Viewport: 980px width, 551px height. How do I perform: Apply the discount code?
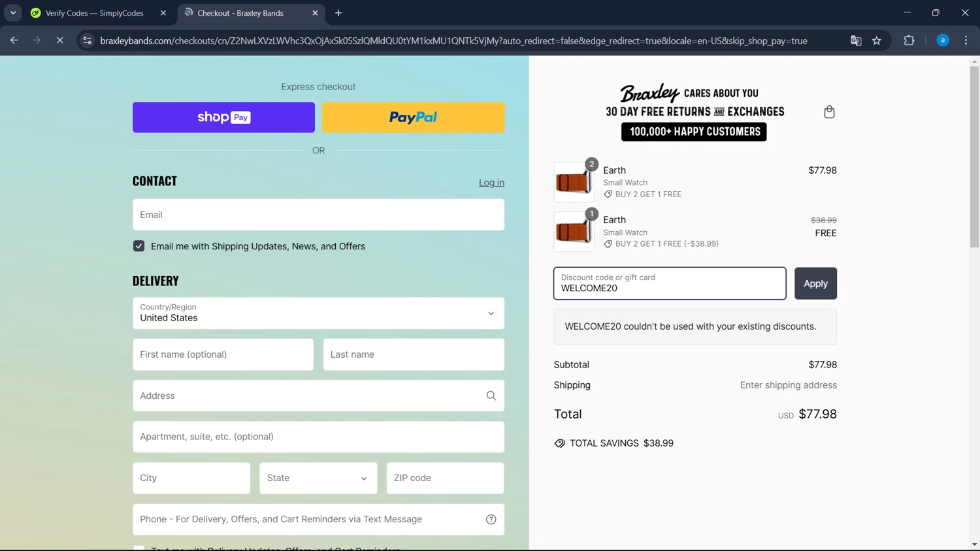(x=815, y=283)
